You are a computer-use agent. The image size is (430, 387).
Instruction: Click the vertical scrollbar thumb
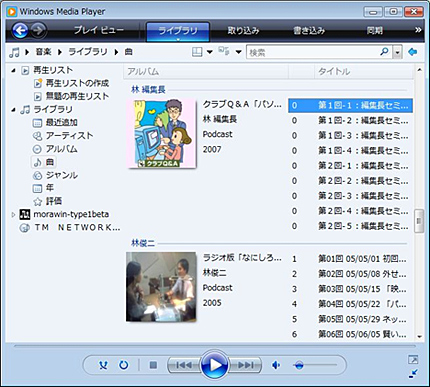[419, 221]
